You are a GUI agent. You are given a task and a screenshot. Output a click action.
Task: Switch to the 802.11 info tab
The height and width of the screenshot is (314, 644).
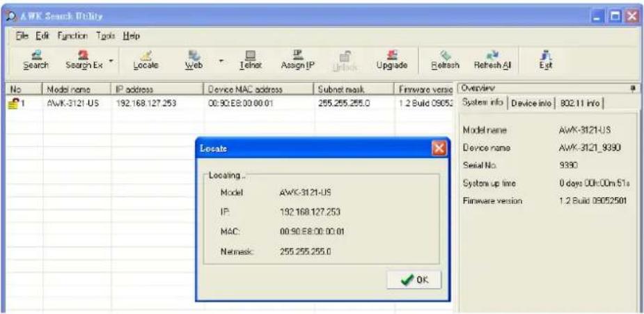(580, 103)
